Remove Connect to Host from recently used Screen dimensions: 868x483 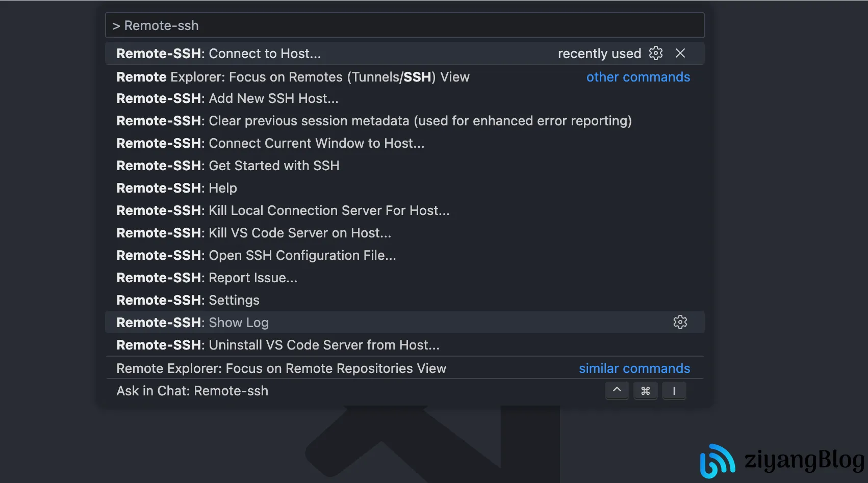(x=680, y=53)
